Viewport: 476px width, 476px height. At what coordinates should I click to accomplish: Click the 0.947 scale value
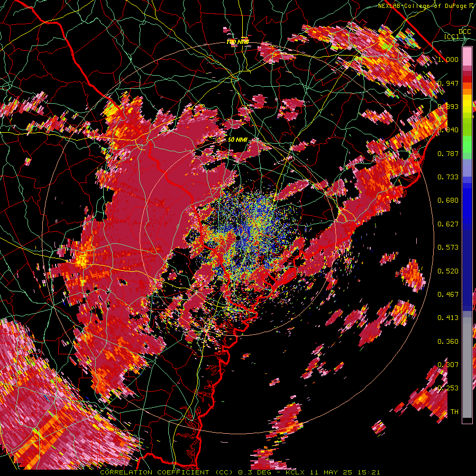[448, 83]
